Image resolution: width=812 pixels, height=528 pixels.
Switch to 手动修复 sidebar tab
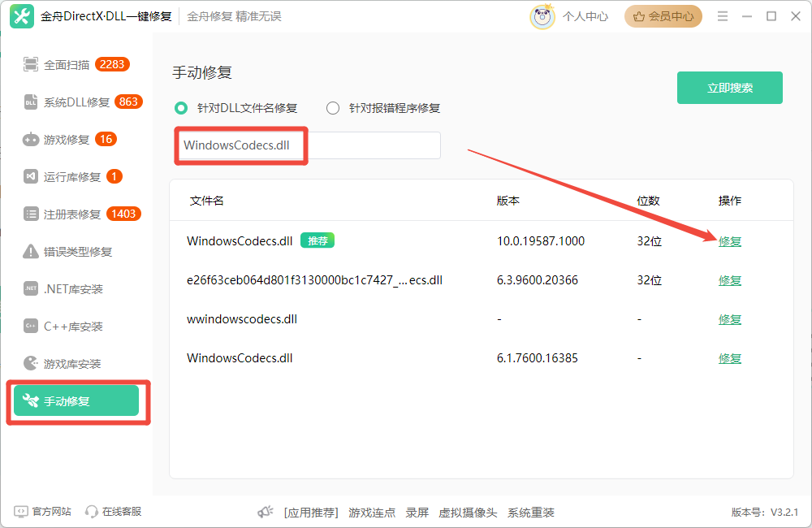76,401
